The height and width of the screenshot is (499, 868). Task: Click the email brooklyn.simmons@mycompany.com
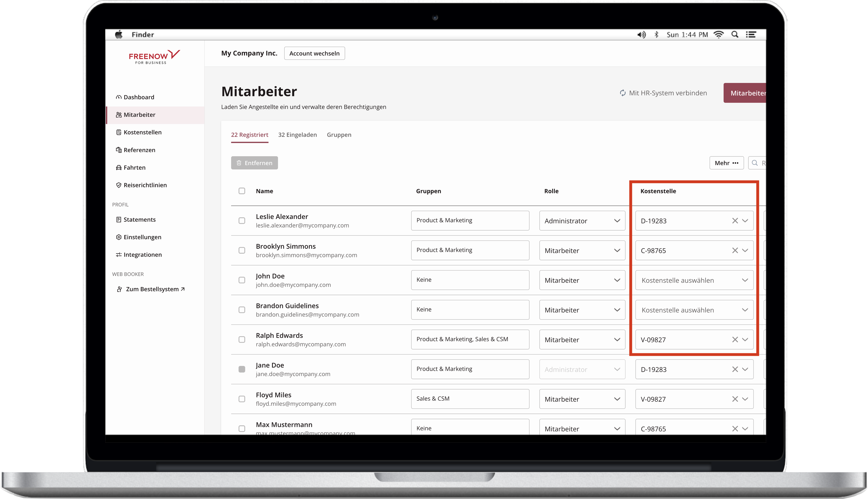point(306,255)
